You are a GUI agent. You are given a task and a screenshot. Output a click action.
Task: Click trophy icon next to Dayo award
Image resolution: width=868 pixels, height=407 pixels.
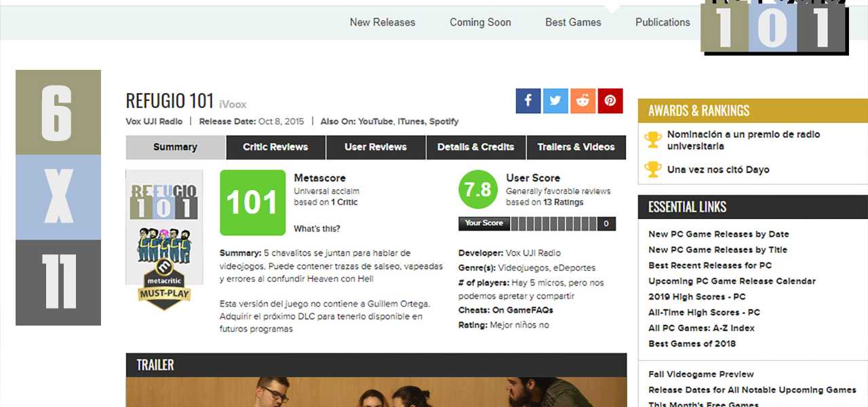(x=653, y=170)
